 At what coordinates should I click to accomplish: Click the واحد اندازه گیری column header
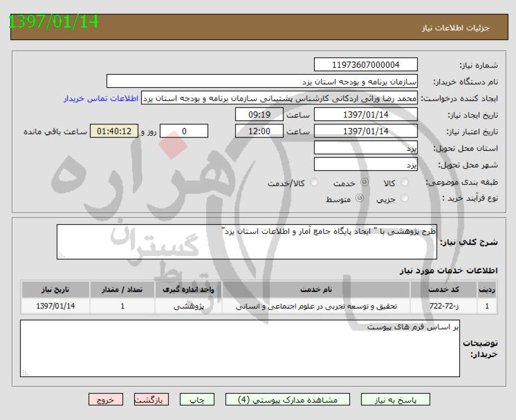click(x=189, y=290)
